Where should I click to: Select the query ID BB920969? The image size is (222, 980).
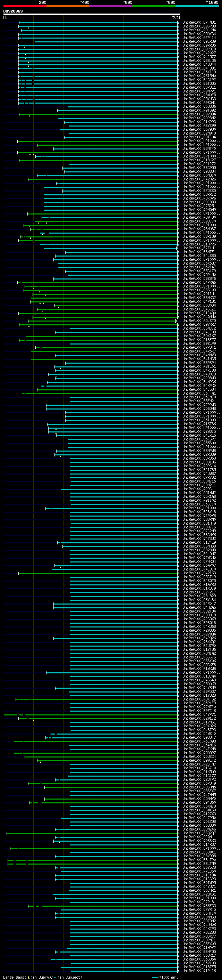click(x=13, y=11)
